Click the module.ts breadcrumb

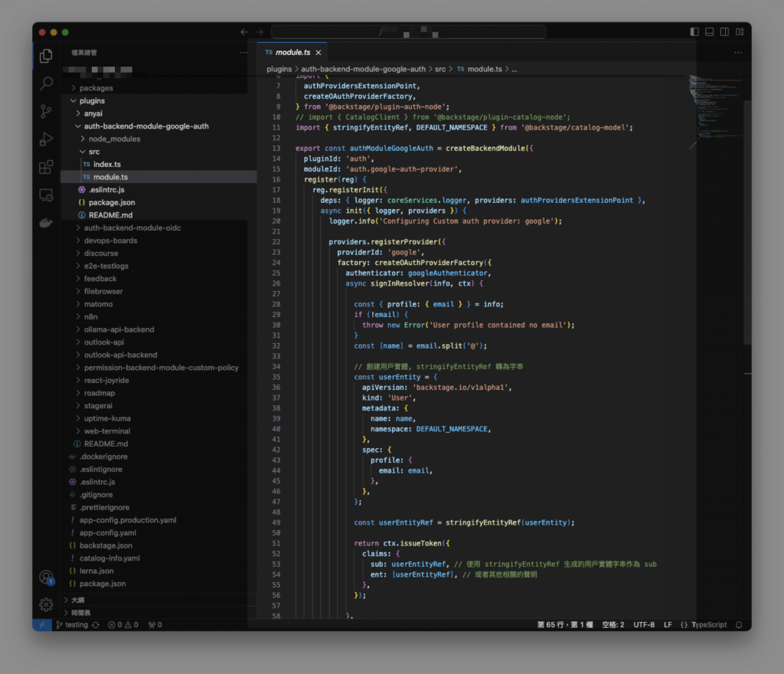tap(479, 69)
